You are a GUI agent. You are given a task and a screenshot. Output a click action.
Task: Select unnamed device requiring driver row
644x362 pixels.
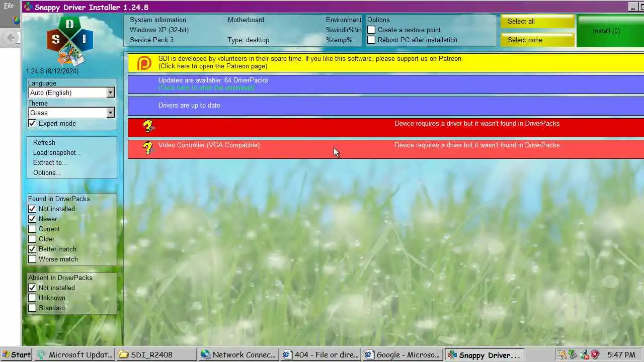point(386,127)
